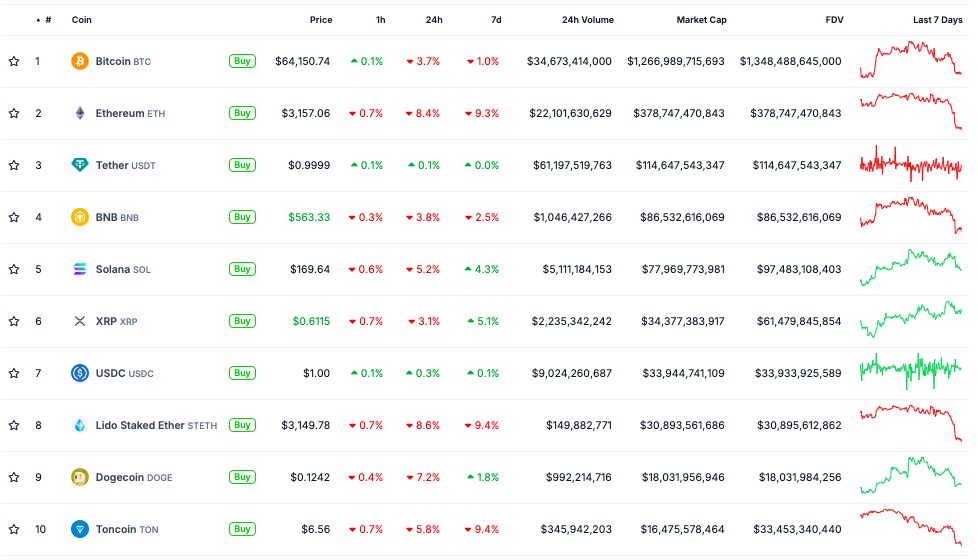Image resolution: width=978 pixels, height=560 pixels.
Task: Toggle favorite star for Bitcoin
Action: (x=14, y=61)
